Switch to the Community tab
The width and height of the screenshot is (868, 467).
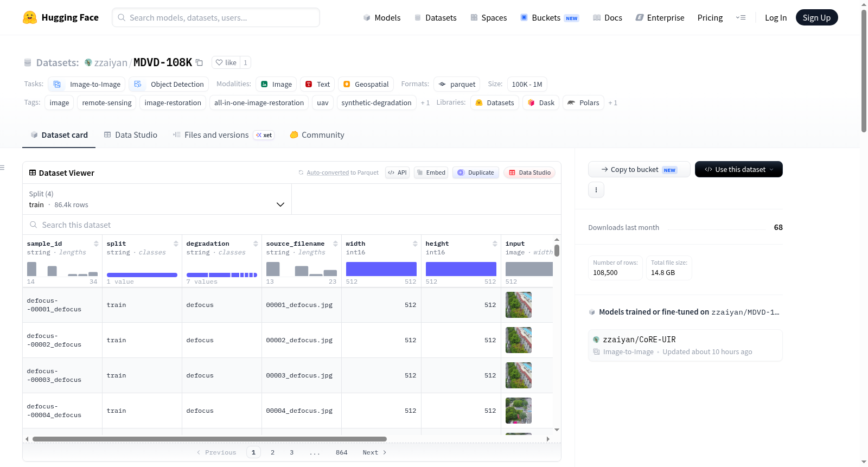pyautogui.click(x=317, y=135)
